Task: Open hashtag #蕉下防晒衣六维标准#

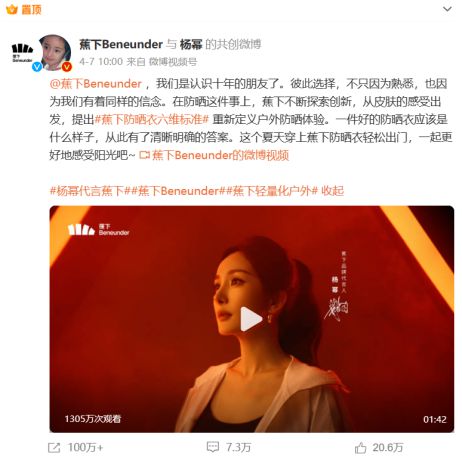Action: (x=152, y=119)
